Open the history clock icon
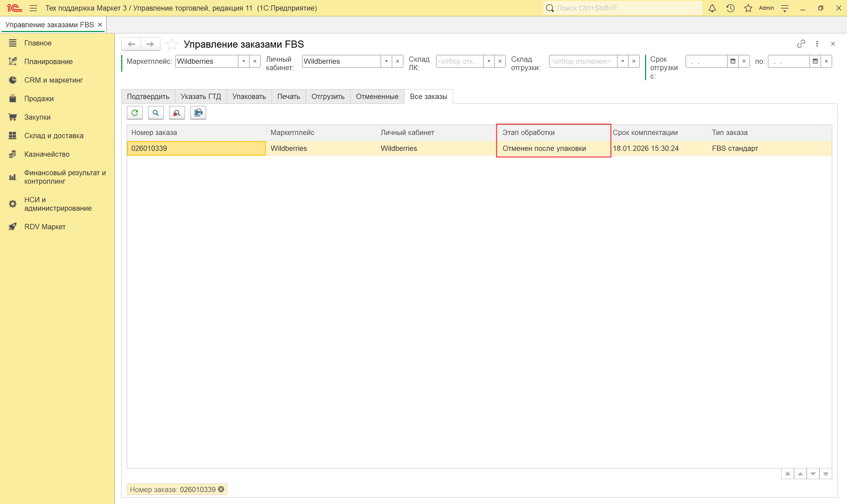 tap(730, 8)
